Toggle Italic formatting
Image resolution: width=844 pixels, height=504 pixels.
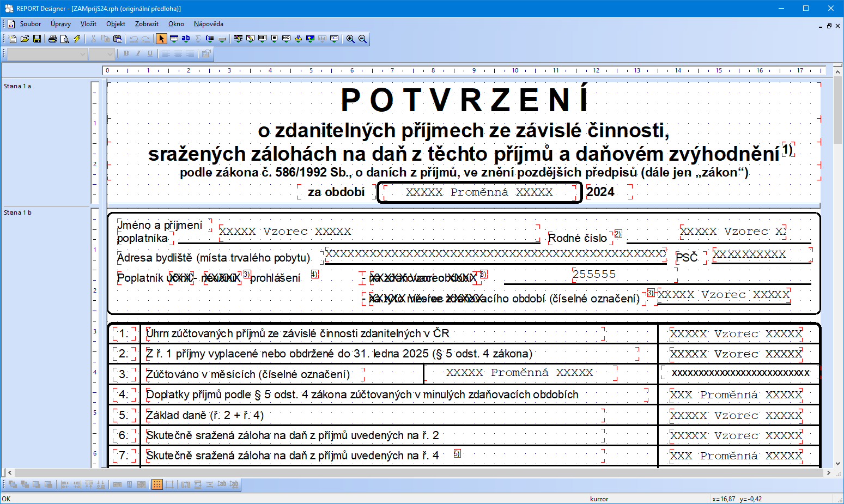tap(138, 53)
